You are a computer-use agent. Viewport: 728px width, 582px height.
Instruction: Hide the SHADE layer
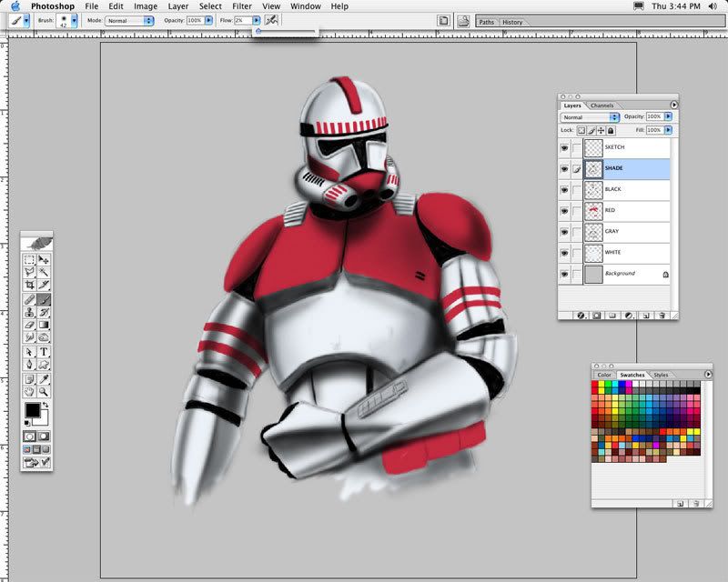tap(564, 169)
